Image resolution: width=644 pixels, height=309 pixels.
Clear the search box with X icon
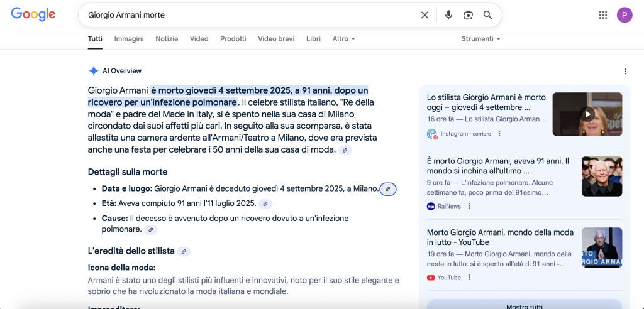tap(425, 15)
